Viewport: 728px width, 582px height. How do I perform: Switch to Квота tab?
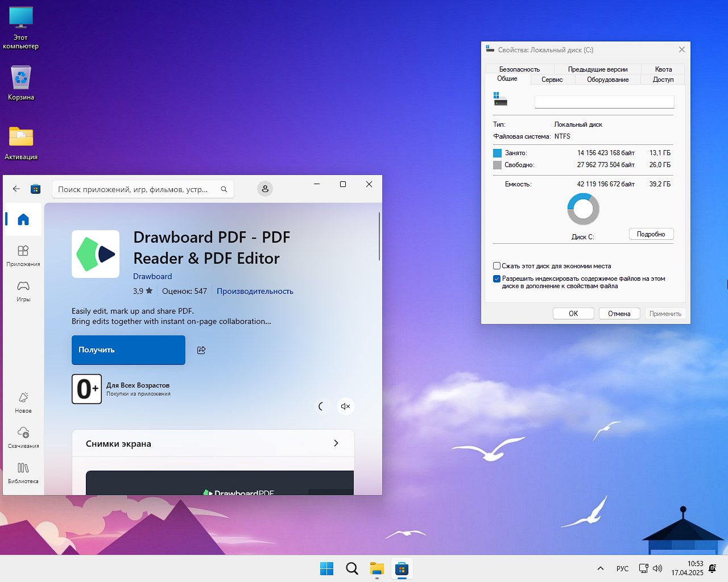pos(663,69)
